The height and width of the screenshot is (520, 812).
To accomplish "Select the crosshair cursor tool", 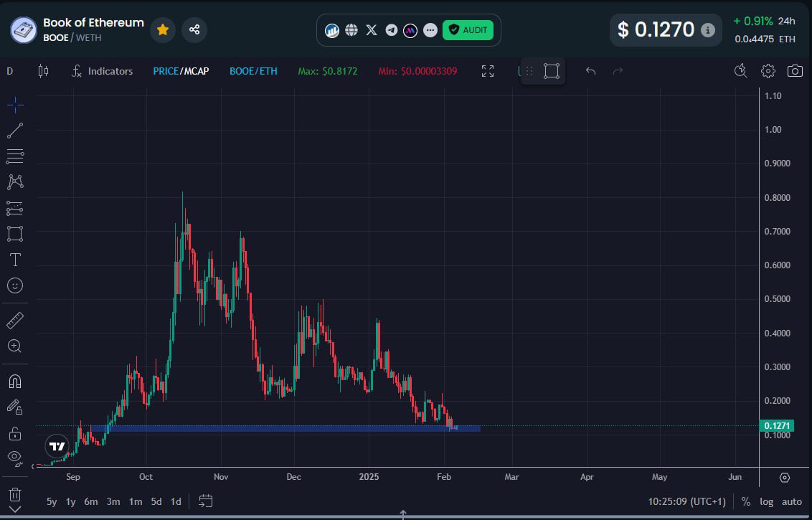I will tap(15, 105).
